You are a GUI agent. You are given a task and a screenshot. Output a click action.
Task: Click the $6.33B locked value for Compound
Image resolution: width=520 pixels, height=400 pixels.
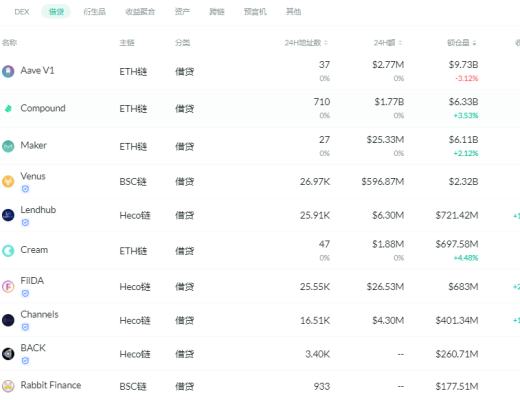pos(463,102)
